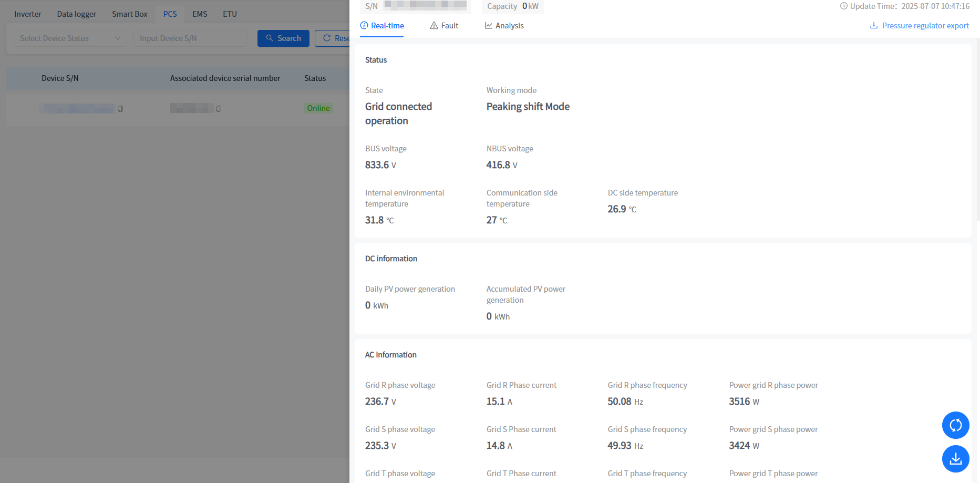Switch to the ETU tab

pyautogui.click(x=230, y=14)
